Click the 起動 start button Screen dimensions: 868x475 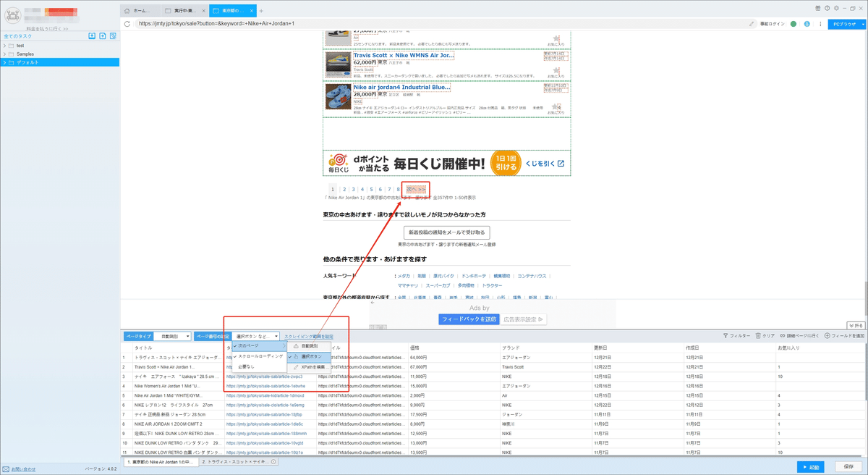click(x=812, y=467)
